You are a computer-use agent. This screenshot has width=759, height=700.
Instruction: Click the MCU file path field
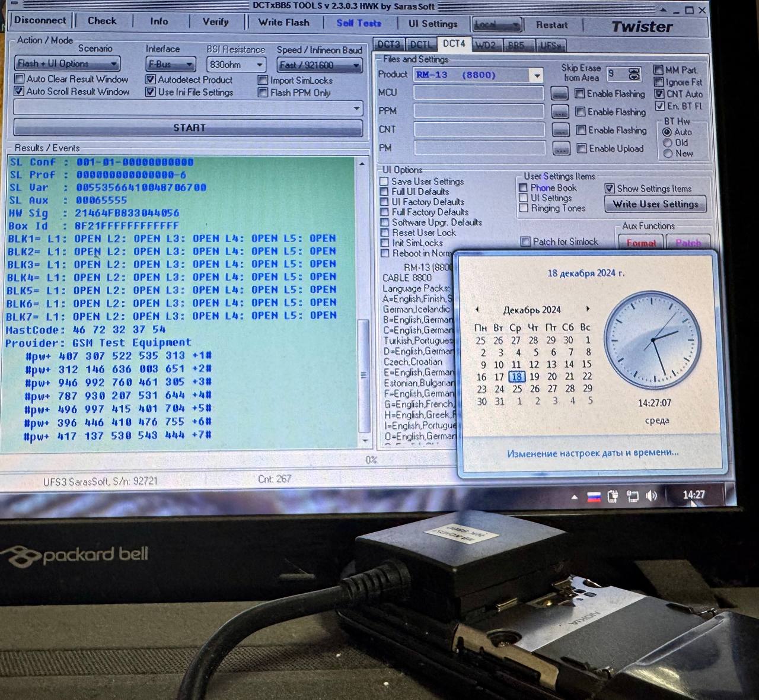(479, 93)
